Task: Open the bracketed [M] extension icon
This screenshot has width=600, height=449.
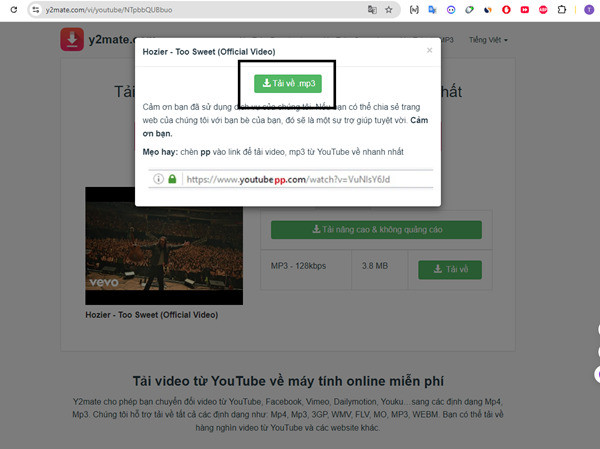Action: point(414,10)
